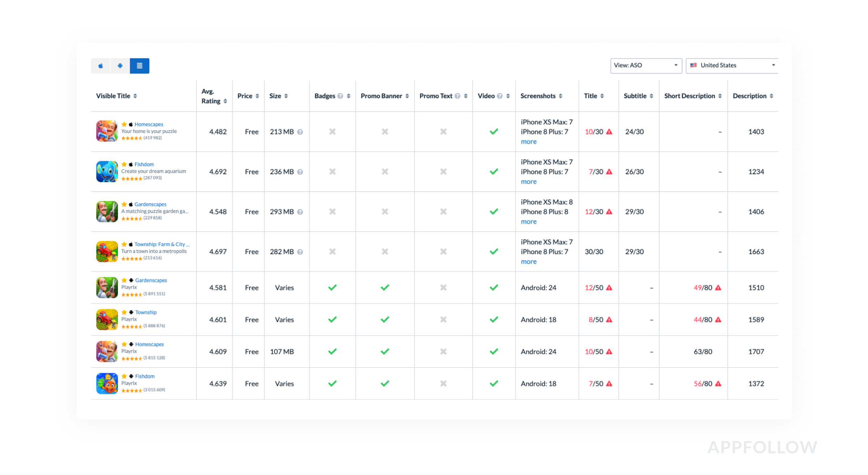Screen dimensions: 868x475
Task: Click the iOS Gardenscapes app thumbnail
Action: [x=107, y=211]
